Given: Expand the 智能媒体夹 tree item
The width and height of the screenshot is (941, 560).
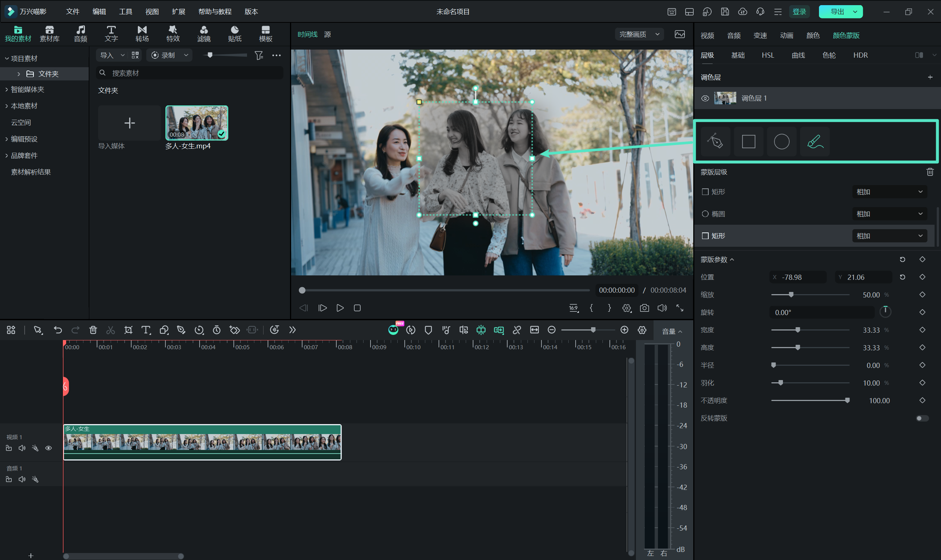Looking at the screenshot, I should [x=6, y=90].
